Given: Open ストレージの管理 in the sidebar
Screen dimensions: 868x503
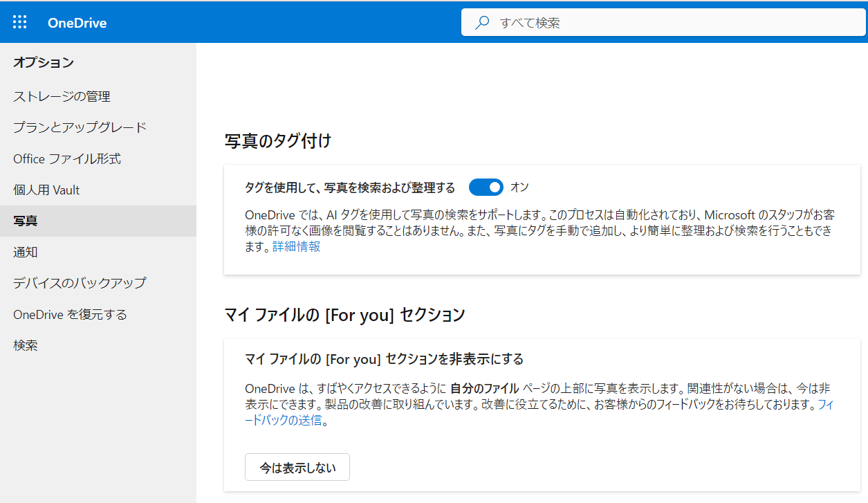Looking at the screenshot, I should coord(62,96).
